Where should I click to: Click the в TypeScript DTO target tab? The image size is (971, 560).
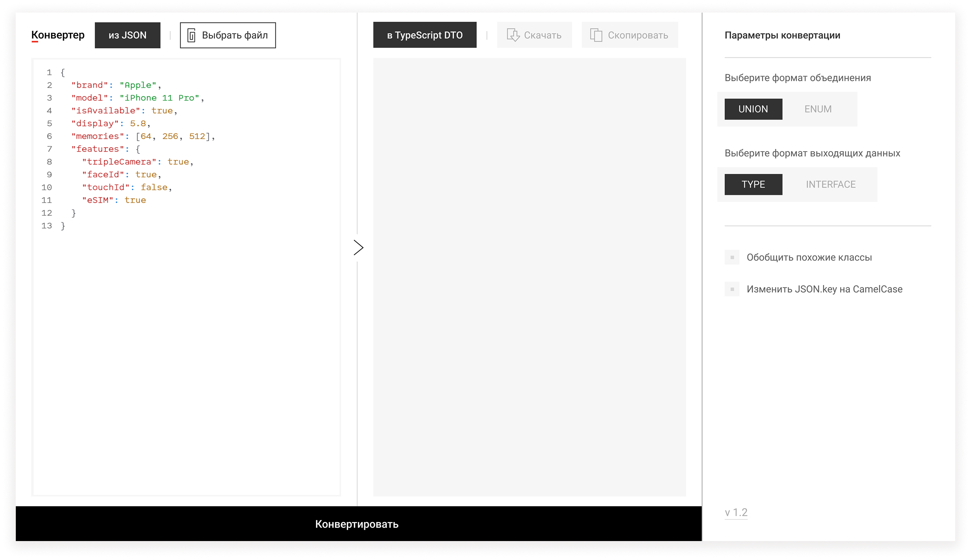pyautogui.click(x=424, y=35)
